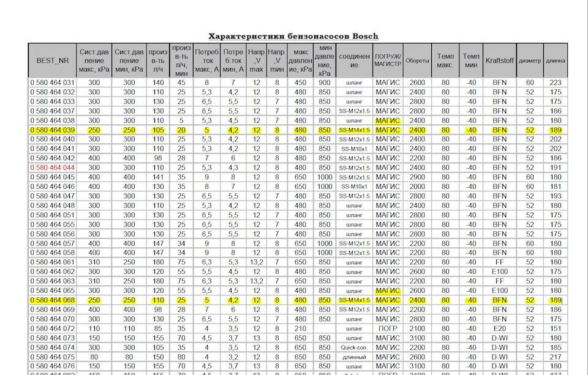The height and width of the screenshot is (375, 588).
Task: Click E100 cell in row 0 580 464 062
Action: (500, 272)
